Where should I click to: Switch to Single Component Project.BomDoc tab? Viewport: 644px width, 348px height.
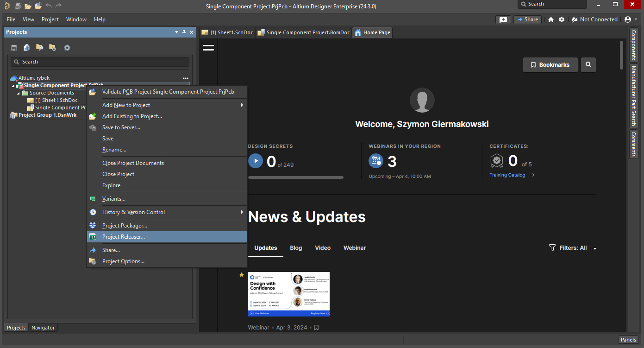tap(304, 32)
